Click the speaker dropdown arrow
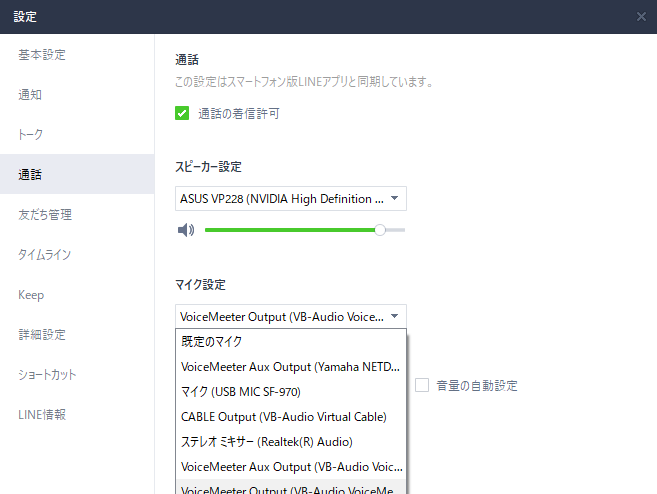657x494 pixels. point(394,198)
